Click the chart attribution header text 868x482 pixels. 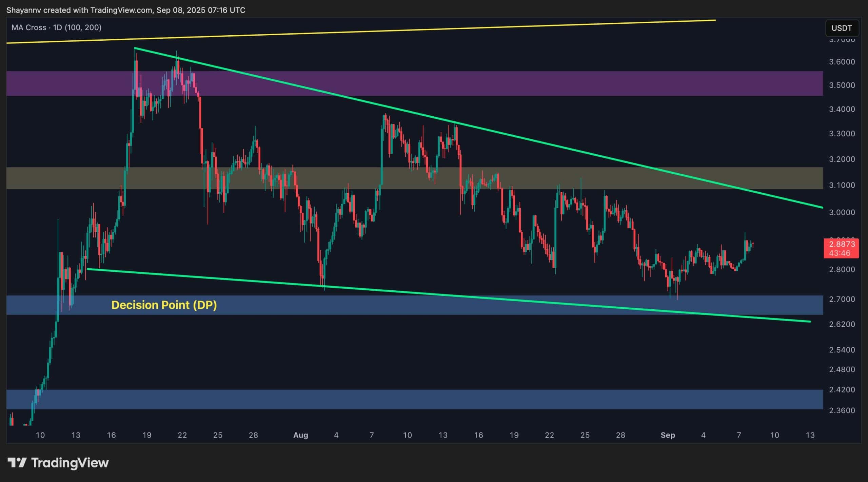click(x=126, y=10)
